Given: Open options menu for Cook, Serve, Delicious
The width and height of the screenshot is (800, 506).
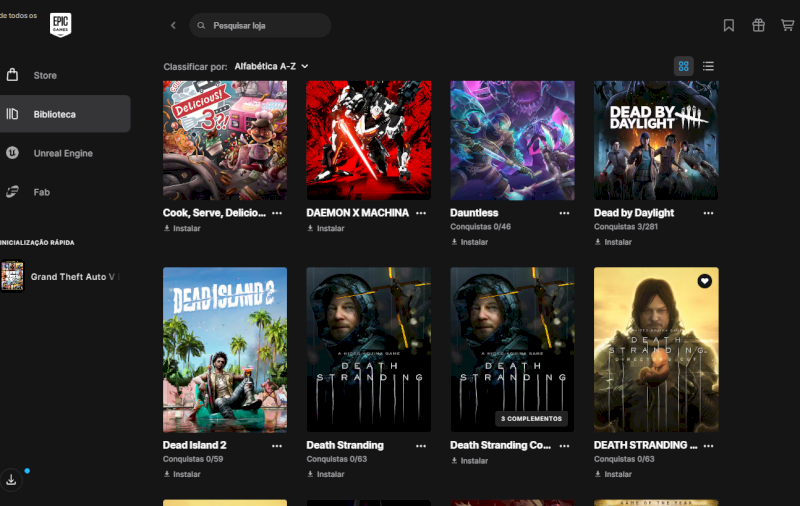Looking at the screenshot, I should [277, 213].
